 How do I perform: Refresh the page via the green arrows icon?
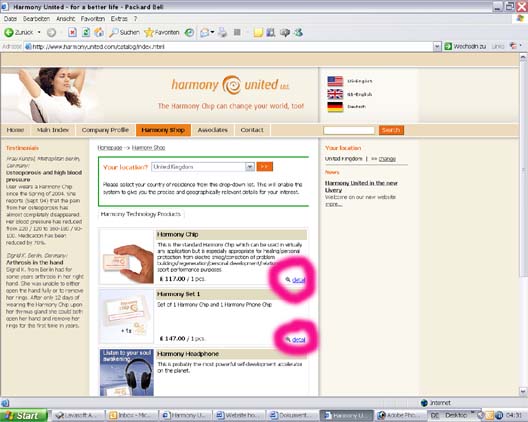[x=86, y=32]
